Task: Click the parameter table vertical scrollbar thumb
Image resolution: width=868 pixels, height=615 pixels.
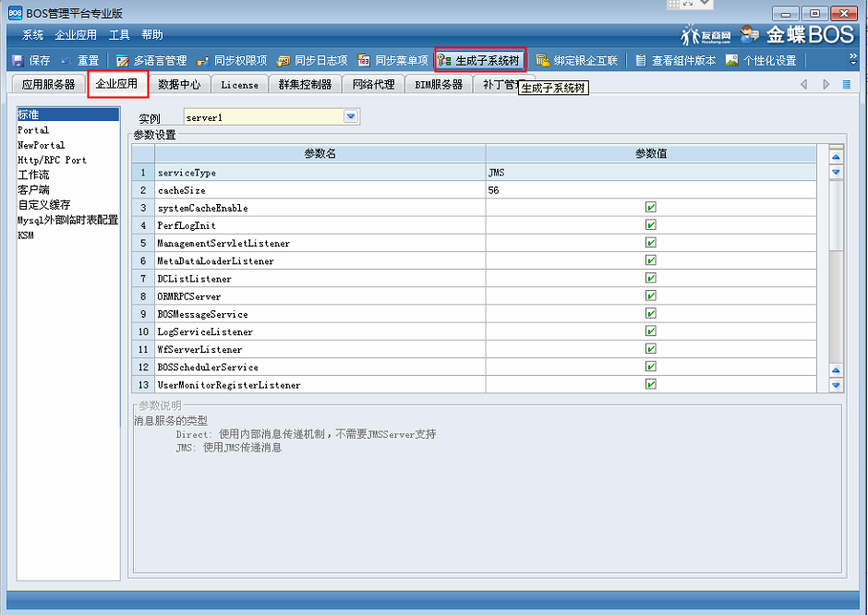Action: click(x=836, y=216)
